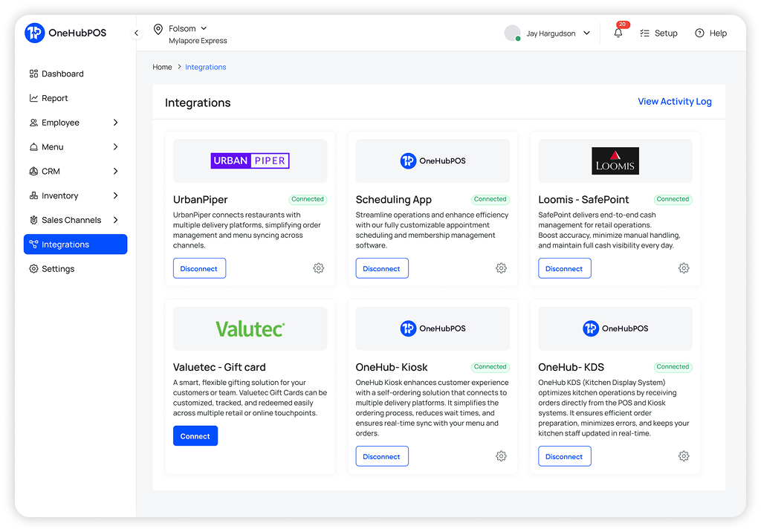Select Integrations in the sidebar
Viewport: 761px width, 532px height.
(75, 244)
